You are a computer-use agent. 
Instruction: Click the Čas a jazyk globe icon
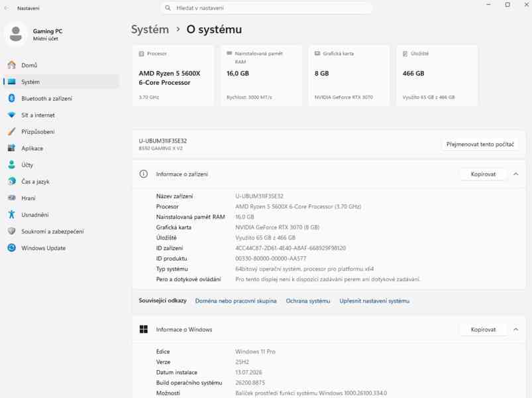11,181
